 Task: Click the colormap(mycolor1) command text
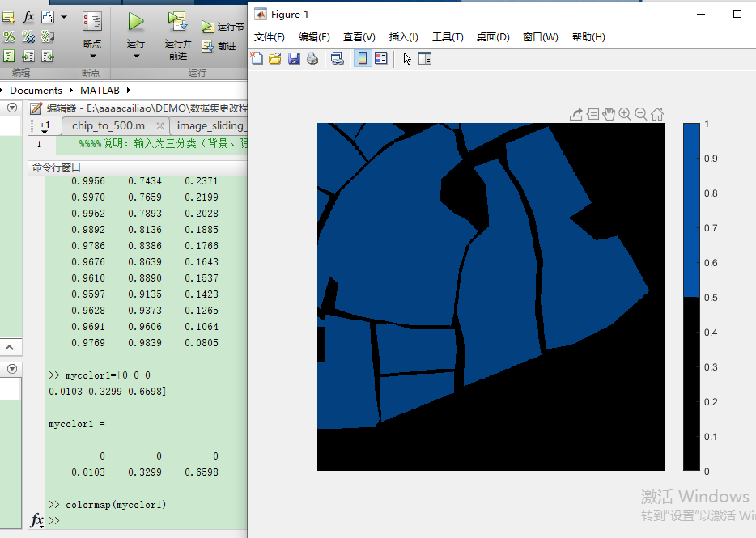pyautogui.click(x=116, y=505)
